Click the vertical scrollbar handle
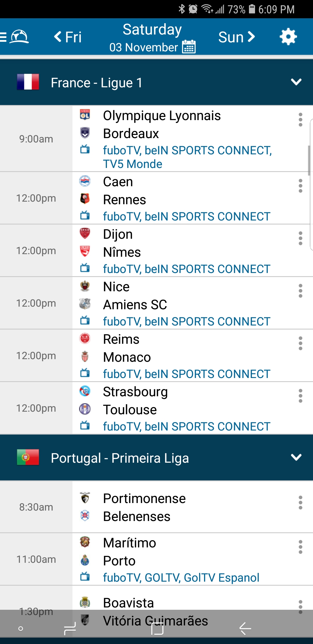Screen dimensions: 313x644 pos(309,160)
